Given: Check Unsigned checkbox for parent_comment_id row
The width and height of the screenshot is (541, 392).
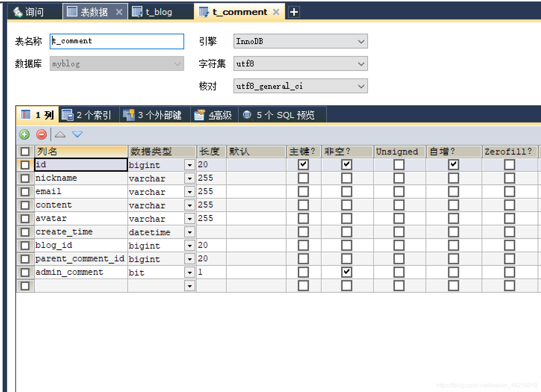Looking at the screenshot, I should (x=399, y=259).
